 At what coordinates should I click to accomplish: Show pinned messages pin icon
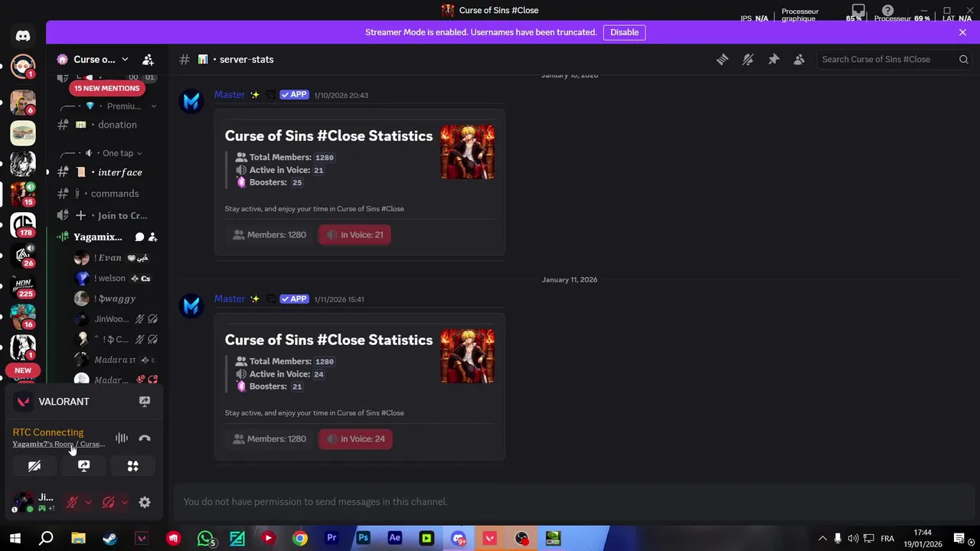(773, 59)
